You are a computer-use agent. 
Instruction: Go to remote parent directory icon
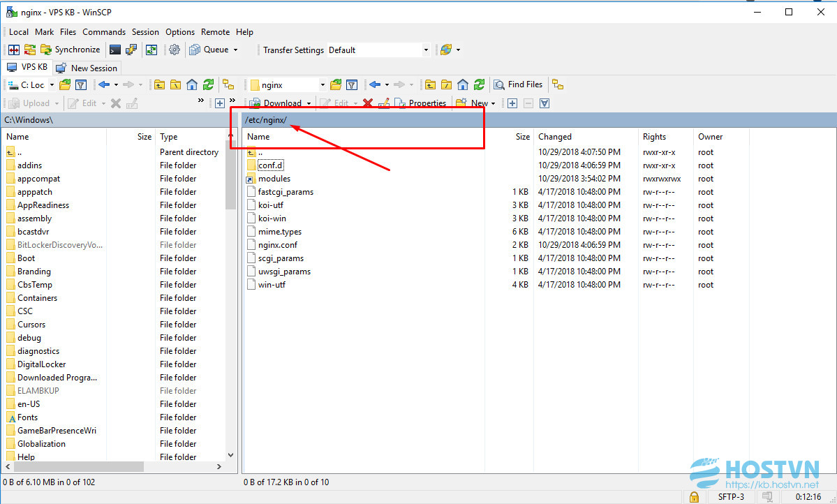click(x=430, y=84)
